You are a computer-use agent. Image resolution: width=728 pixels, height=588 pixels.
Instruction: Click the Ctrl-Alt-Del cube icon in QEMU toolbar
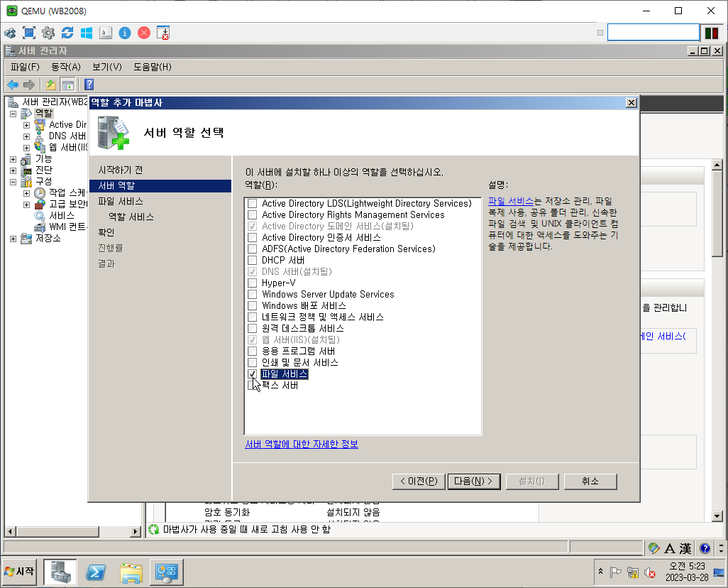pyautogui.click(x=10, y=33)
